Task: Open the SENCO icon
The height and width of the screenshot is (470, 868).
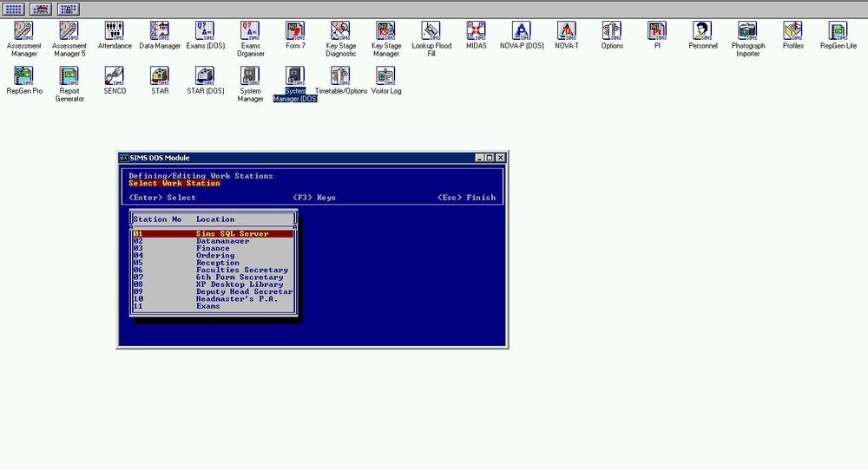Action: (115, 75)
